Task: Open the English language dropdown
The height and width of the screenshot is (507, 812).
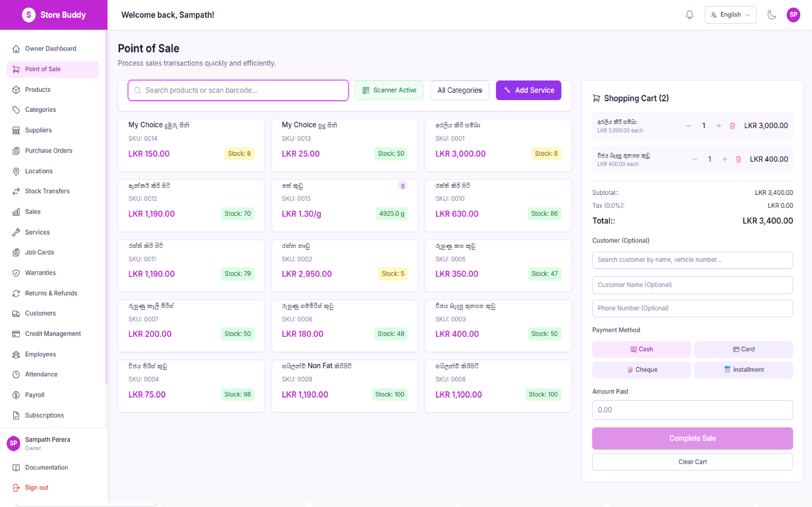Action: point(730,15)
